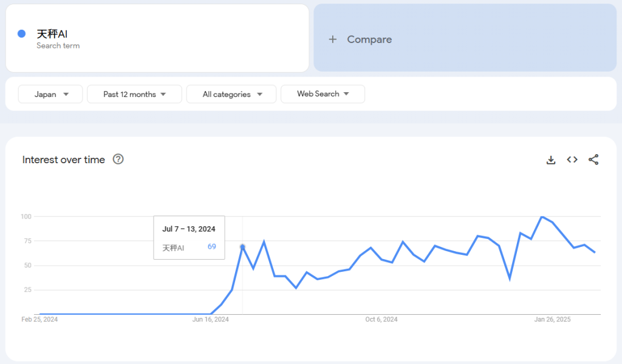Select the highlighted Jul 7–13 data point

242,247
